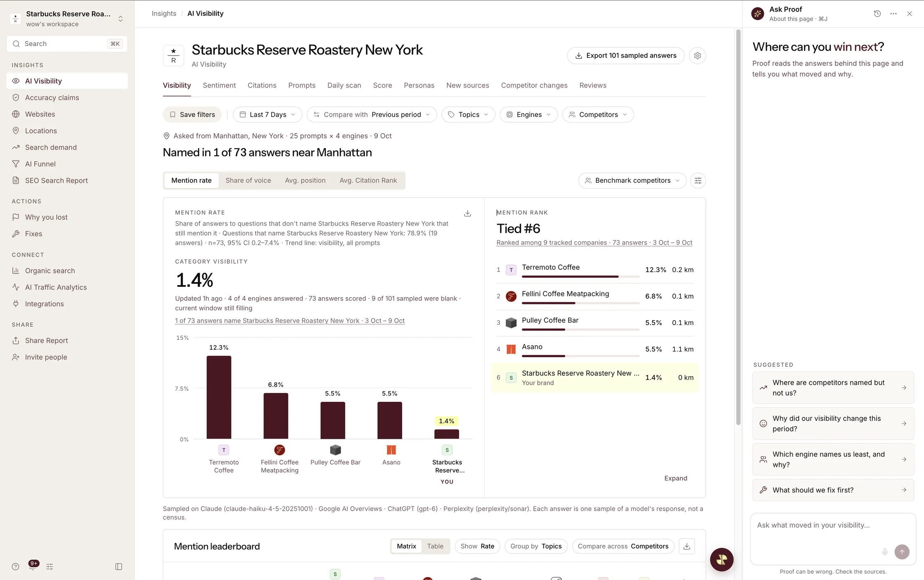This screenshot has width=924, height=580.
Task: Select suggestion 'What should we fix first?'
Action: [833, 490]
